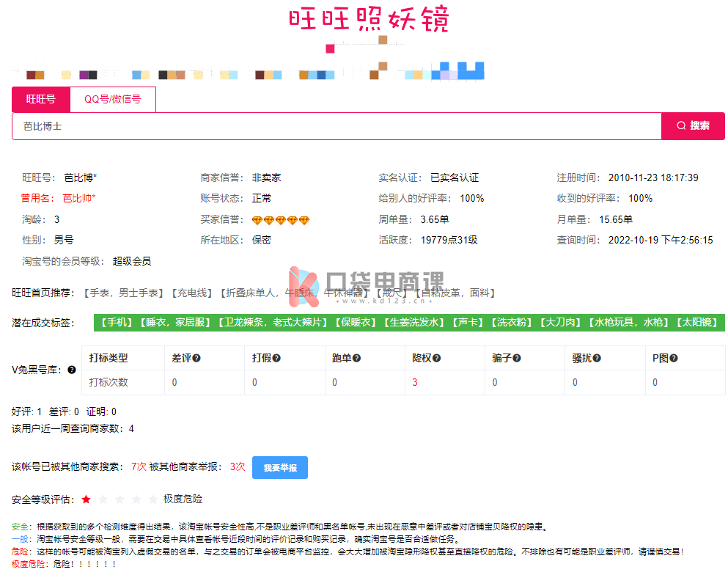Click the 100% value for 给别人的好评率

[x=472, y=198]
